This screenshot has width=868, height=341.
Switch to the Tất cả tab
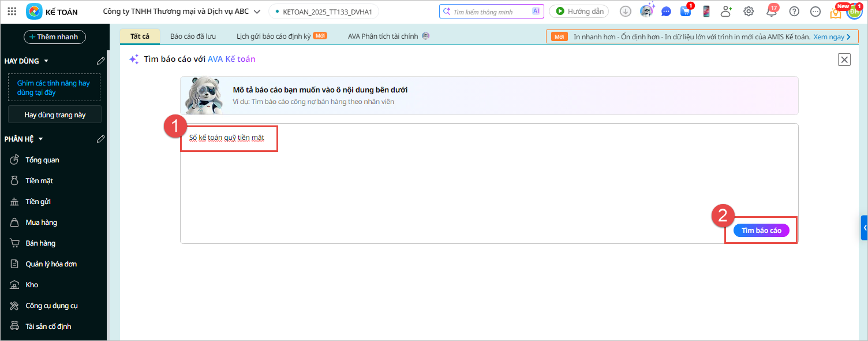click(140, 36)
